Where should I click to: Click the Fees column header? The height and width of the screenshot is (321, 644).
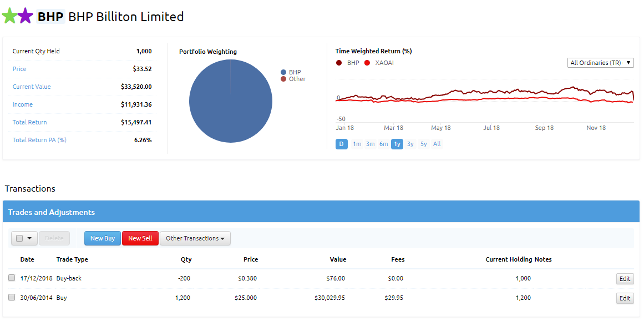tap(398, 259)
